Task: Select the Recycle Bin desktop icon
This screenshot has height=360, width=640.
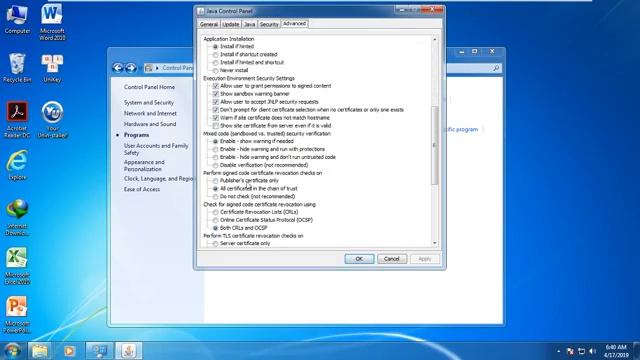Action: 17,68
